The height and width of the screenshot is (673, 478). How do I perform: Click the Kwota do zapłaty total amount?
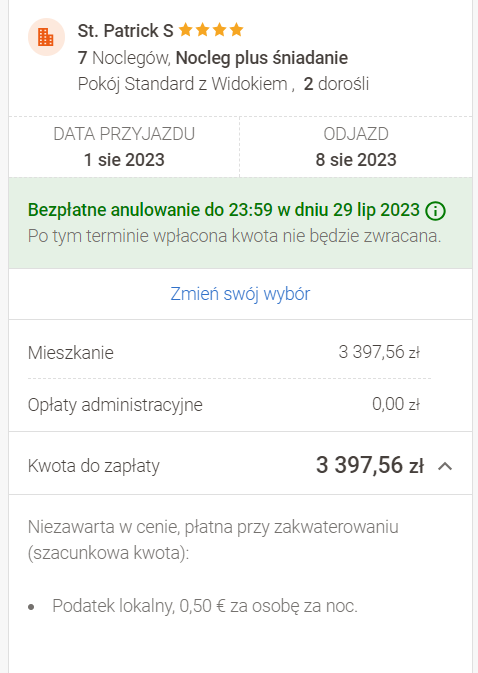point(370,465)
